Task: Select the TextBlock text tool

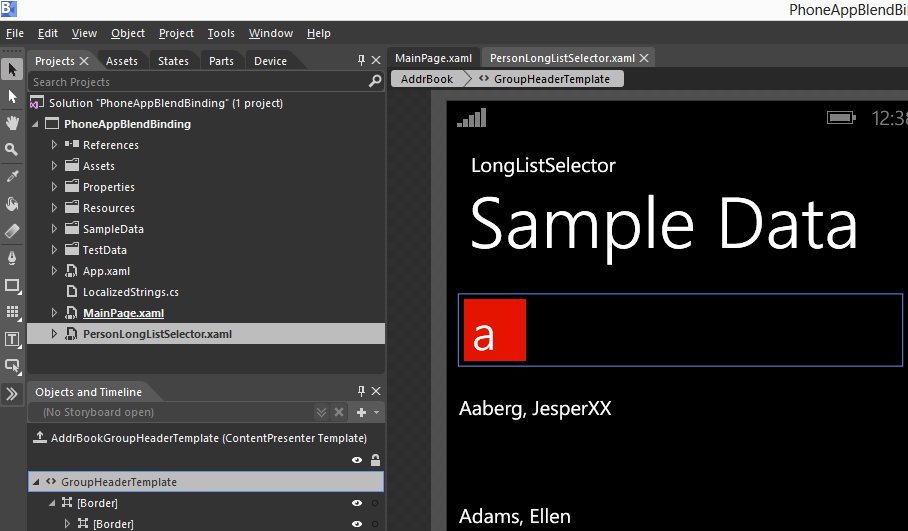Action: tap(12, 339)
